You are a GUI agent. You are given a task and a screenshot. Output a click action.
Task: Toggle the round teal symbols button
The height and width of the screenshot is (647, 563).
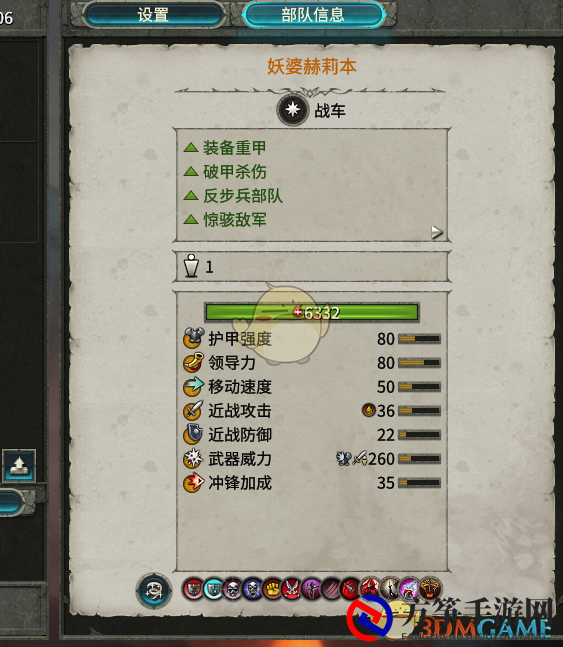(154, 591)
